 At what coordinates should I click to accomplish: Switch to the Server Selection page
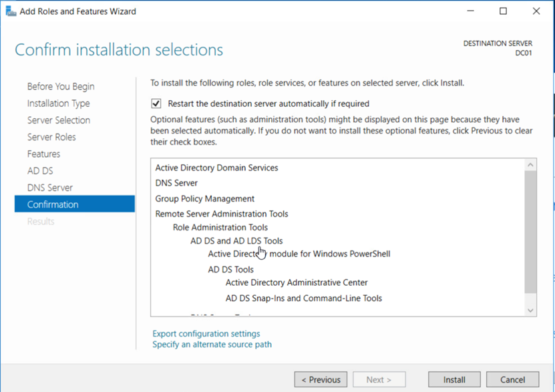[x=59, y=120]
